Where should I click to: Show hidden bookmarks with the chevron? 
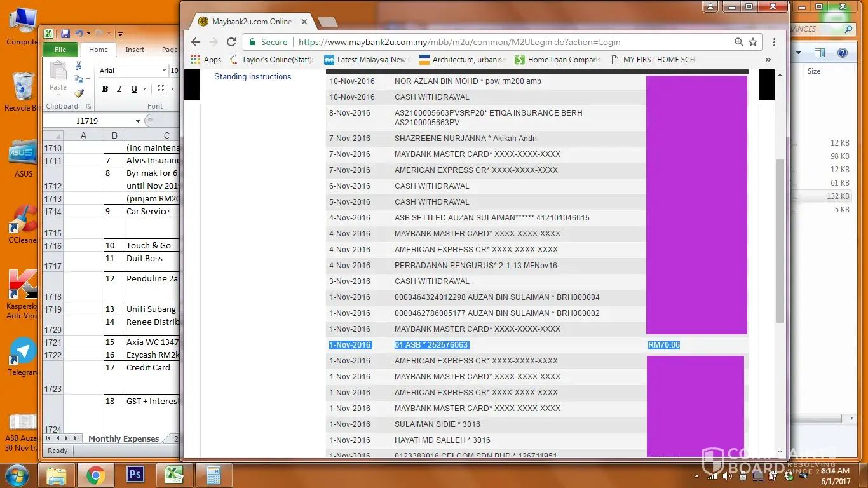click(x=768, y=60)
